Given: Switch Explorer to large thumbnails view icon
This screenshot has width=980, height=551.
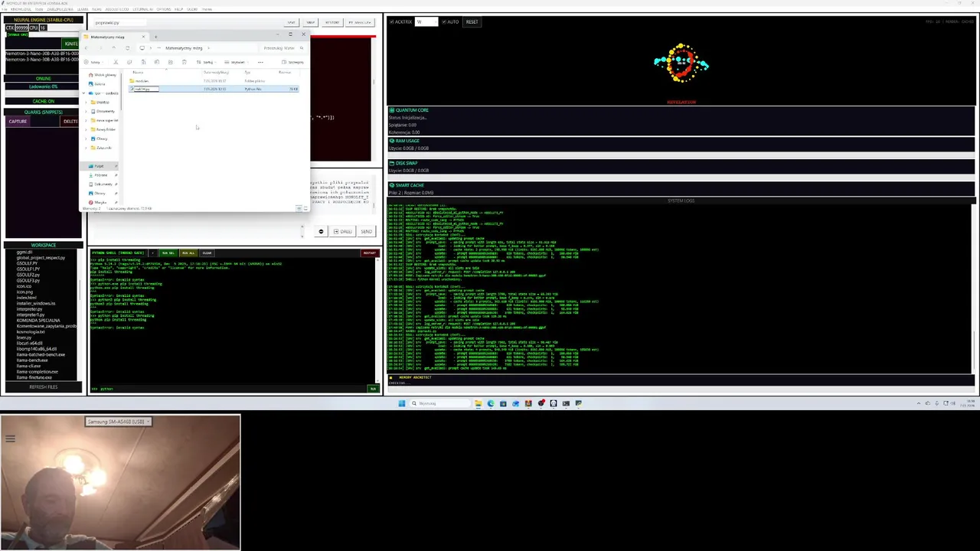Looking at the screenshot, I should click(x=305, y=208).
